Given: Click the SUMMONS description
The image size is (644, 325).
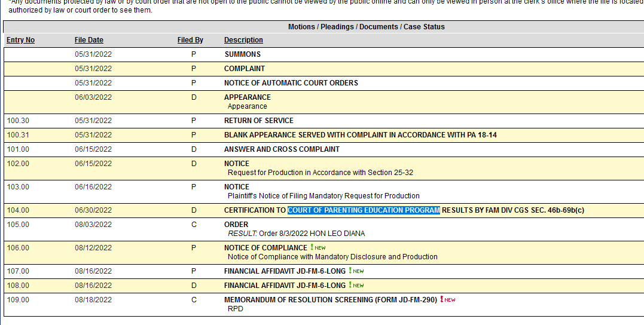Looking at the screenshot, I should [x=242, y=54].
